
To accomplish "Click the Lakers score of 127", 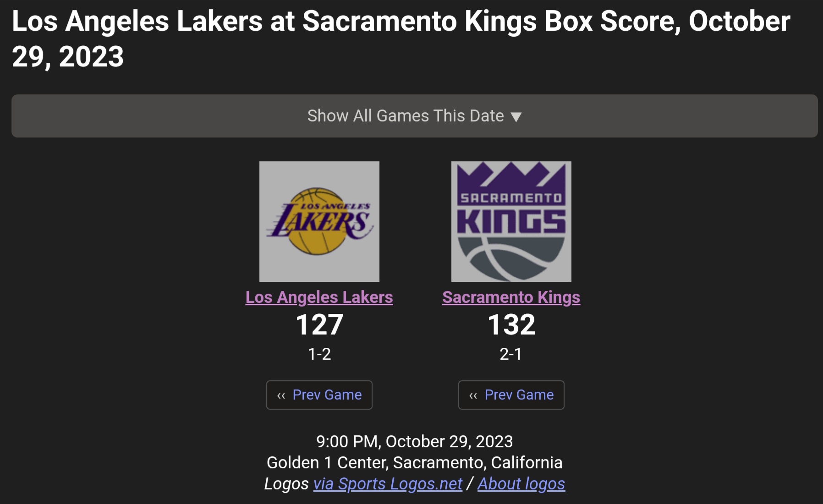I will click(x=319, y=325).
